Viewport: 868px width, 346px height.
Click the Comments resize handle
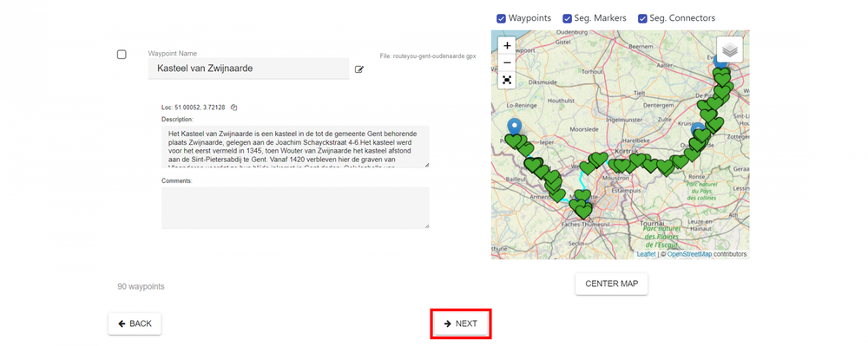click(426, 226)
